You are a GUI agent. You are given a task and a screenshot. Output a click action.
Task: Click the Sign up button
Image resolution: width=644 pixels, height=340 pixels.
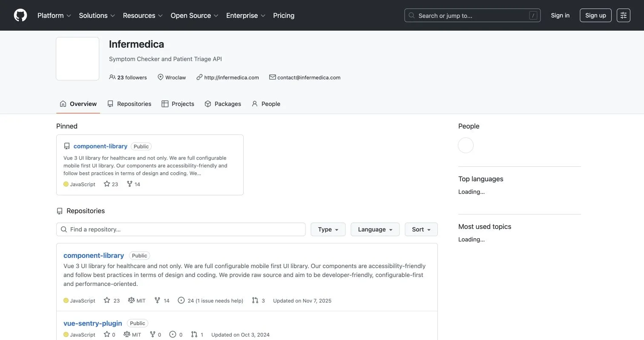[595, 15]
